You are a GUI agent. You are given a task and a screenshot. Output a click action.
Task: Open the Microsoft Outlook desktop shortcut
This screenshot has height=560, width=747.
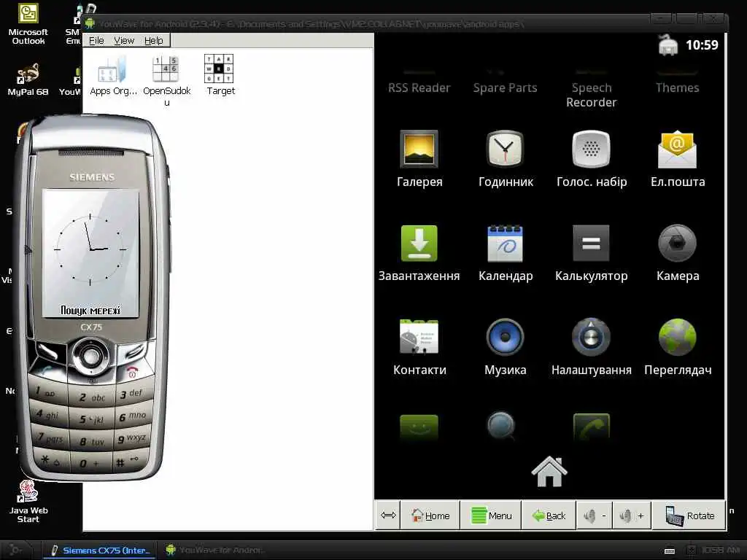[28, 25]
